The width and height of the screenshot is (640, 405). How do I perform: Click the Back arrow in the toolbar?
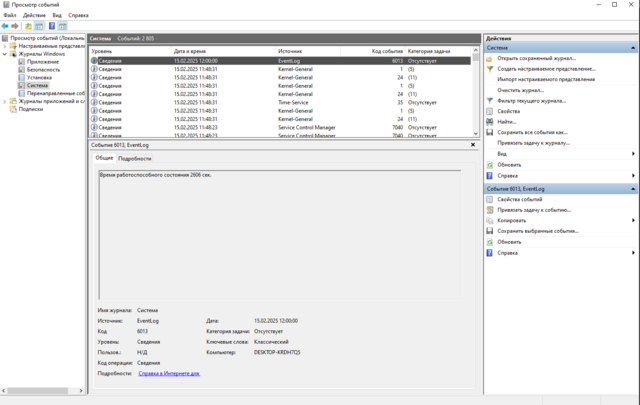click(x=6, y=26)
